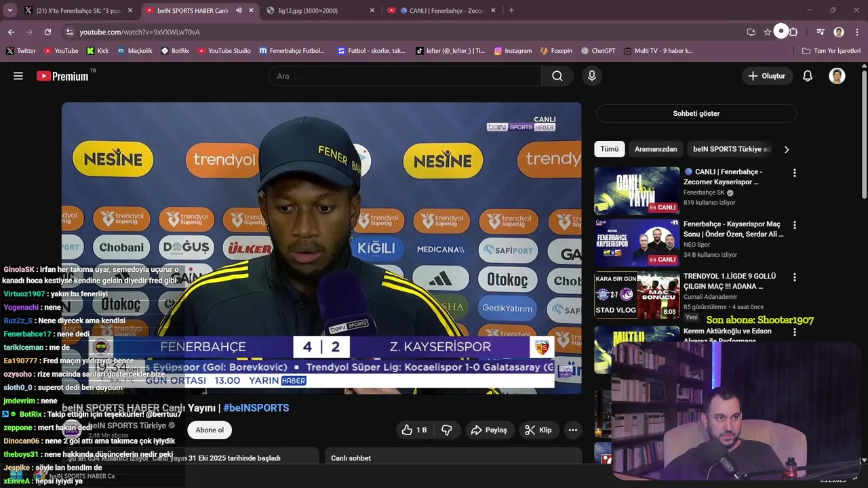Select the Aramanızdan filter chip

click(656, 149)
